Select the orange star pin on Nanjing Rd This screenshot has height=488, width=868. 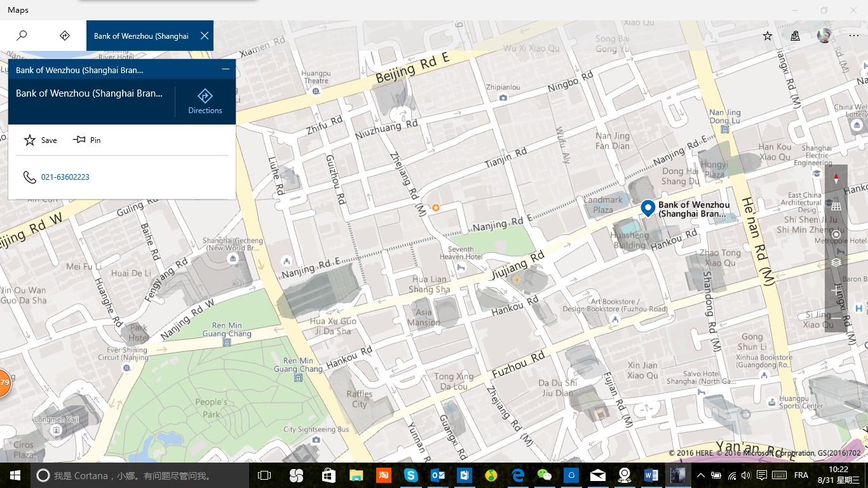(436, 208)
